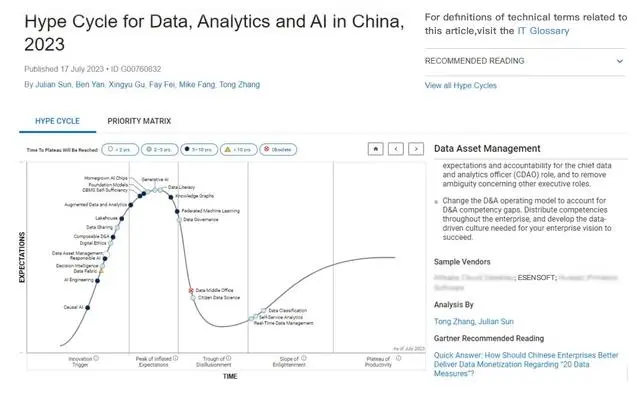Screen dimensions: 640x394
Task: Click info icon beside Trough of Disillusionment
Action: coord(229,358)
